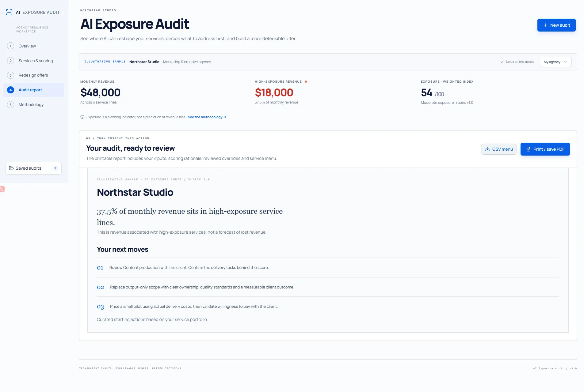This screenshot has width=584, height=392.
Task: Click the folder icon in Saved audits
Action: click(11, 168)
